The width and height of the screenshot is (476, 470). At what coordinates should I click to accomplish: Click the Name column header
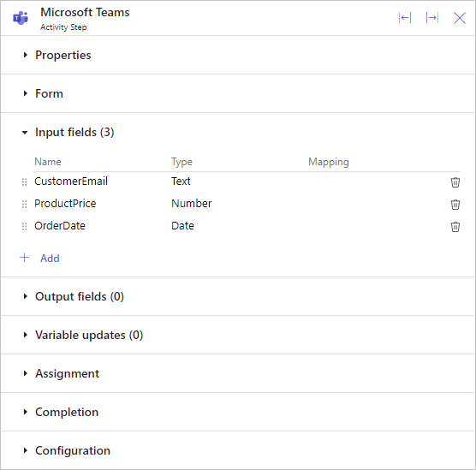(x=48, y=162)
